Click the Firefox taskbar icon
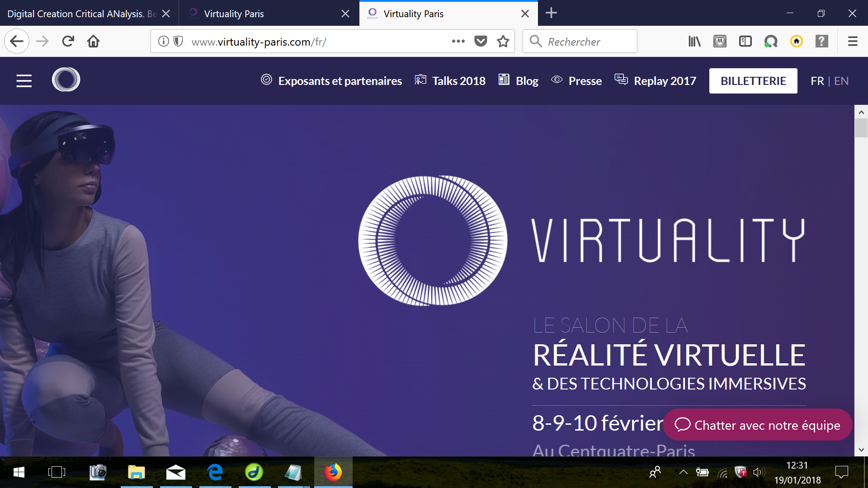Screen dimensions: 868x488 333,472
